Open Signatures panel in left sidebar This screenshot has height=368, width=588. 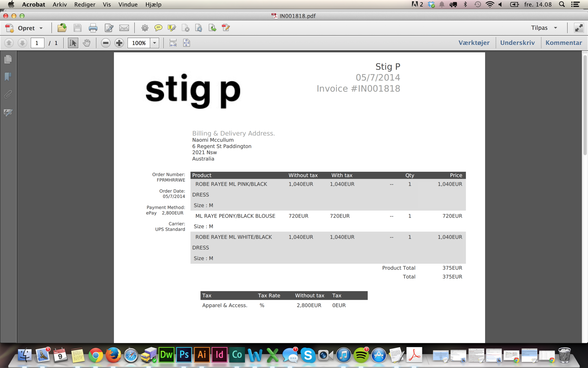(x=8, y=112)
